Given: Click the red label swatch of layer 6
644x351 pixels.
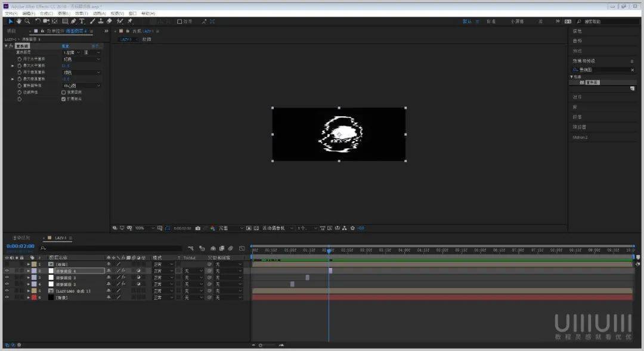Looking at the screenshot, I should coord(34,297).
